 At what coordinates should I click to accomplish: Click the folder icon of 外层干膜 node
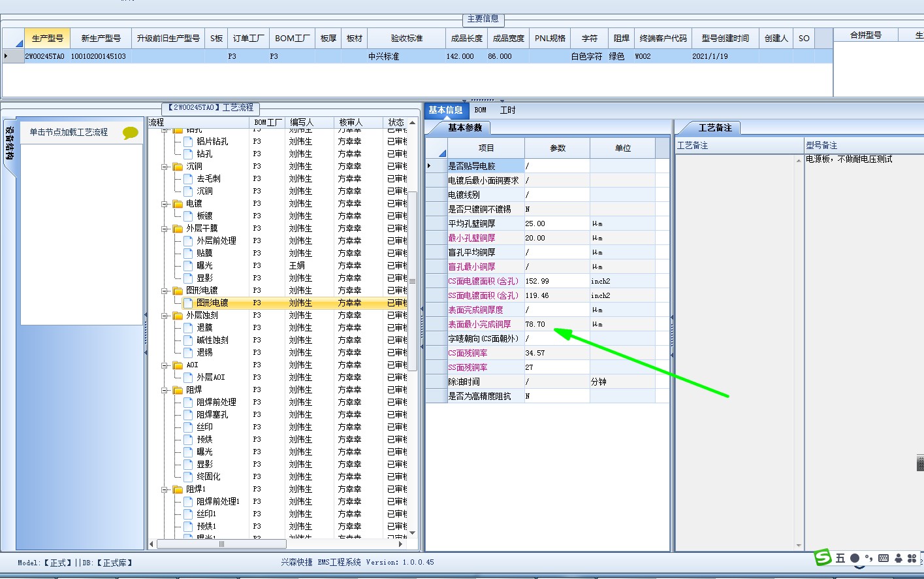tap(178, 229)
